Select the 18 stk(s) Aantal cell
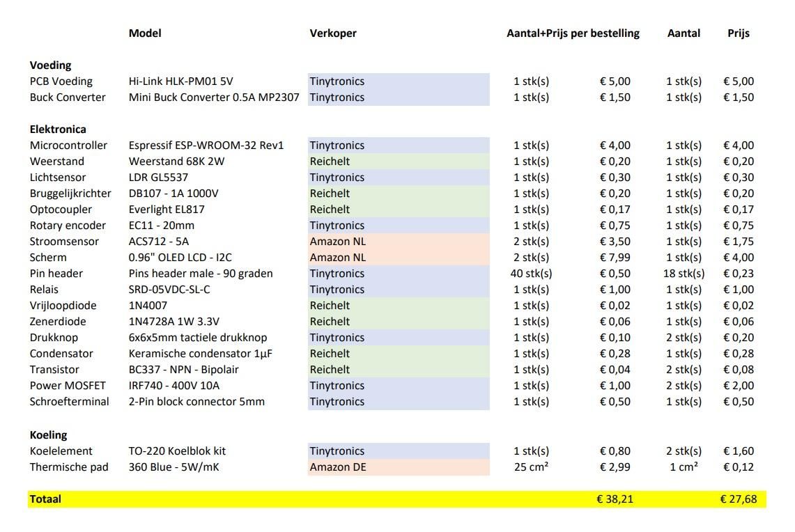 [x=684, y=274]
